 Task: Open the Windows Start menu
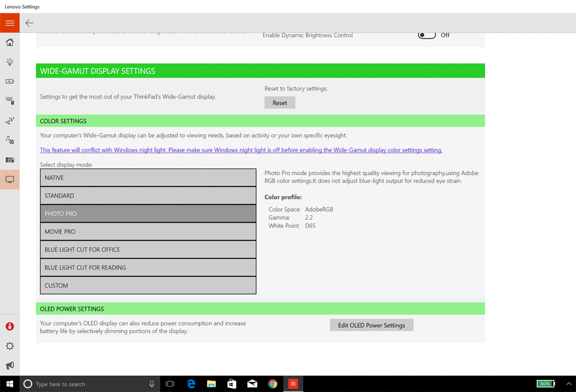coord(9,384)
